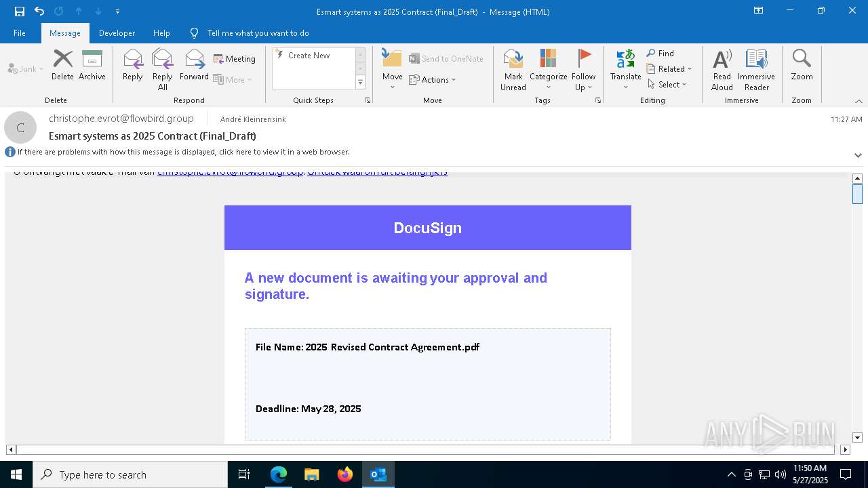The width and height of the screenshot is (868, 488).
Task: Click the vertical scrollbar up arrow
Action: (857, 178)
